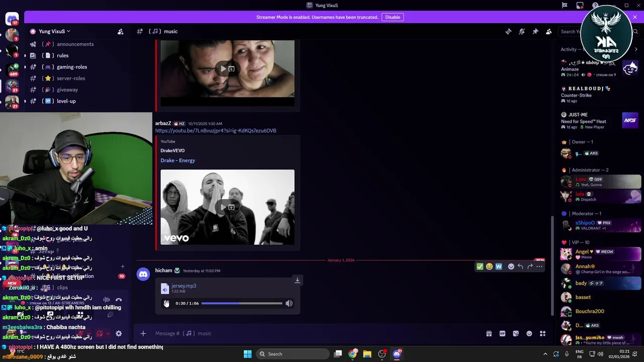Open Chrome from the taskbar
The image size is (644, 362).
(x=353, y=354)
